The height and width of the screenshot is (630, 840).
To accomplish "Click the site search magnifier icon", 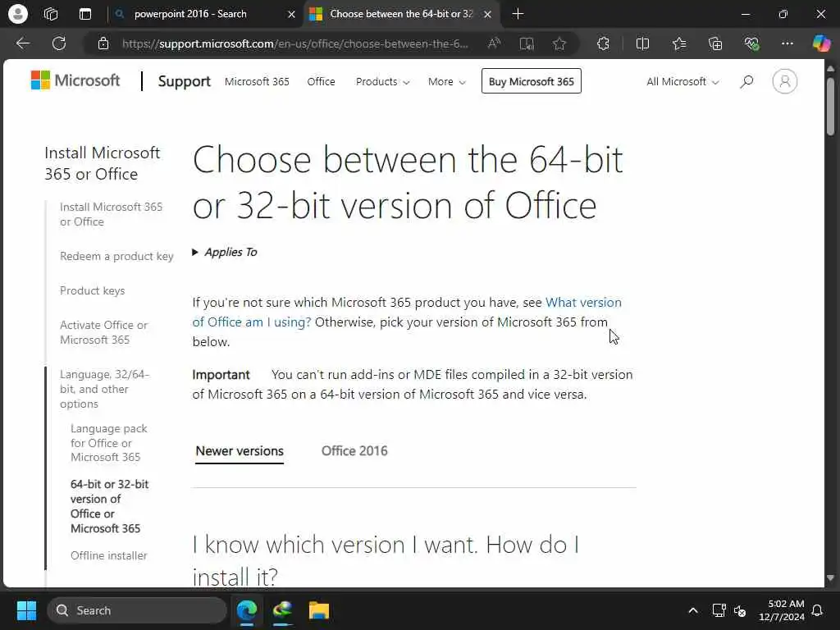I will tap(746, 81).
